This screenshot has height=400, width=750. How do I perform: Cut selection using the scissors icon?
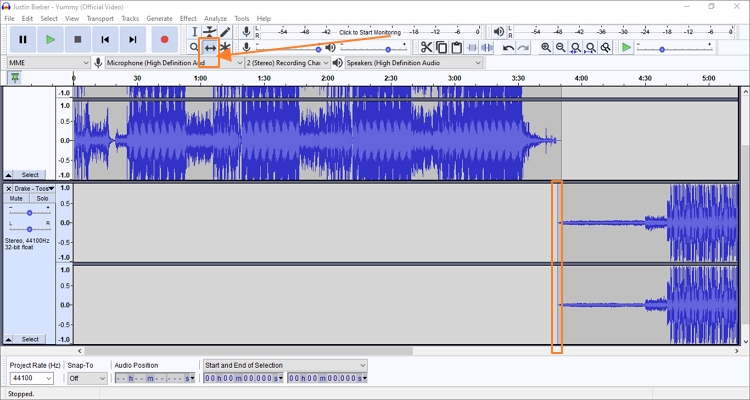pos(426,47)
